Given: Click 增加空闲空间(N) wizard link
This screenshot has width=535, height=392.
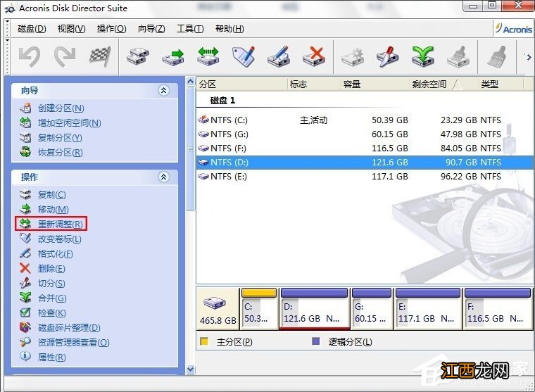Looking at the screenshot, I should 69,123.
